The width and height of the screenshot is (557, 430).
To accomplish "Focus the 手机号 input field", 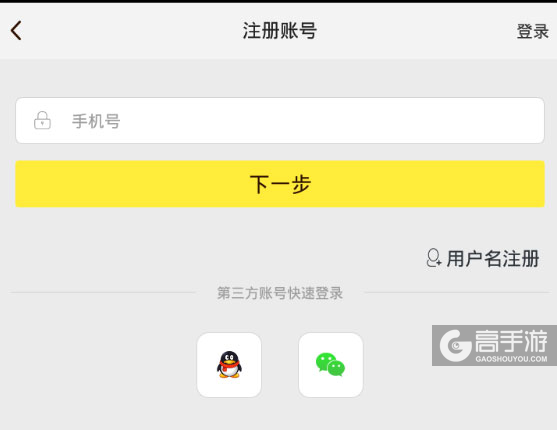I will [280, 120].
